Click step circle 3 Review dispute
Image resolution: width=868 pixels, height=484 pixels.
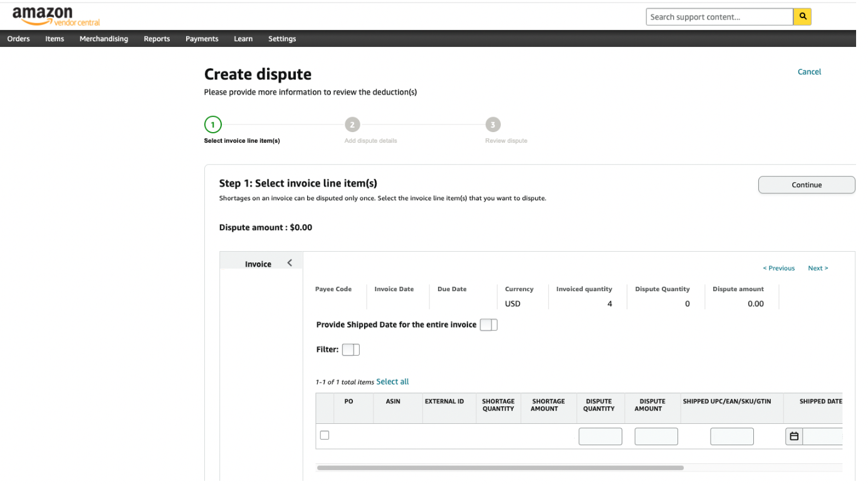[x=493, y=125]
